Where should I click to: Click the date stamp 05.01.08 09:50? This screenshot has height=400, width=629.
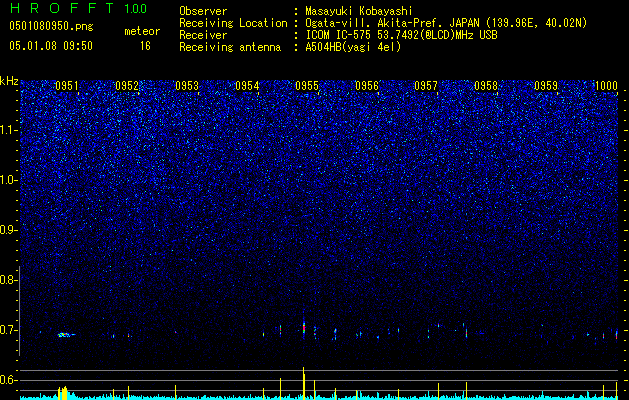pyautogui.click(x=51, y=46)
